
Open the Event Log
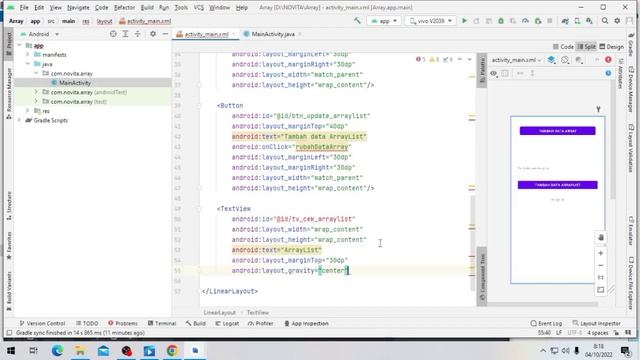pos(546,323)
